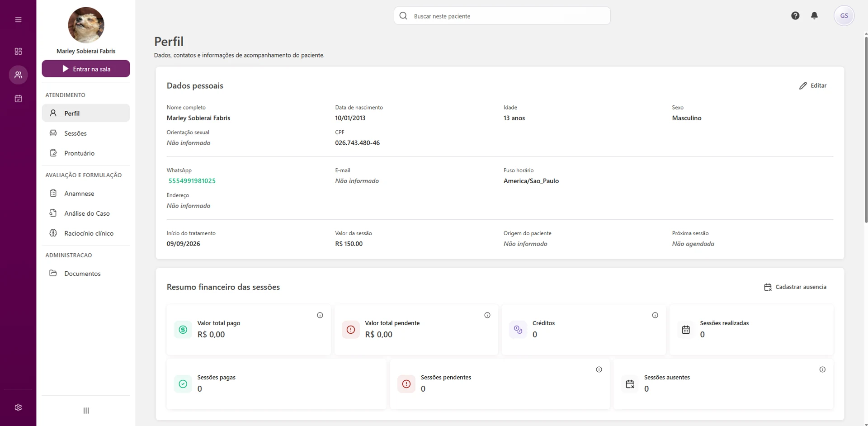This screenshot has width=868, height=426.
Task: Open the patients icon in left rail
Action: point(18,75)
